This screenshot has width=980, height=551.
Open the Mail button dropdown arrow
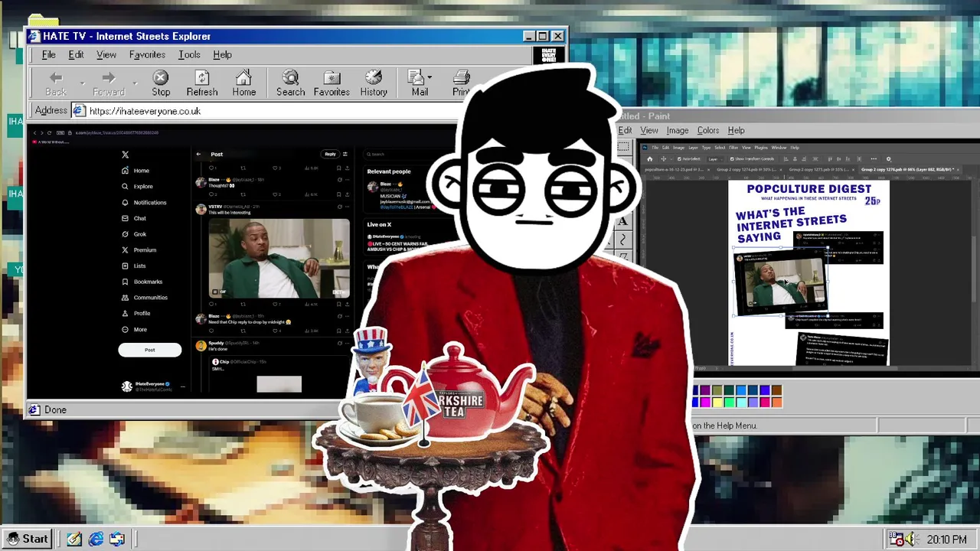430,77
